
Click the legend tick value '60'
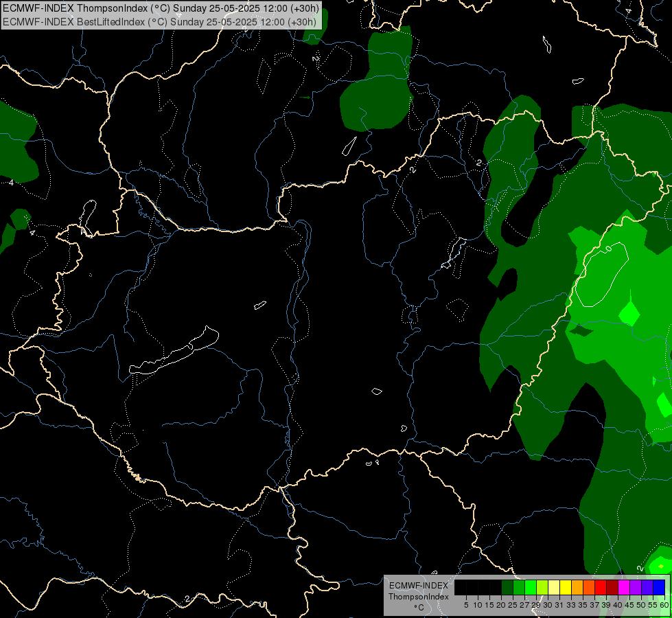(x=664, y=605)
